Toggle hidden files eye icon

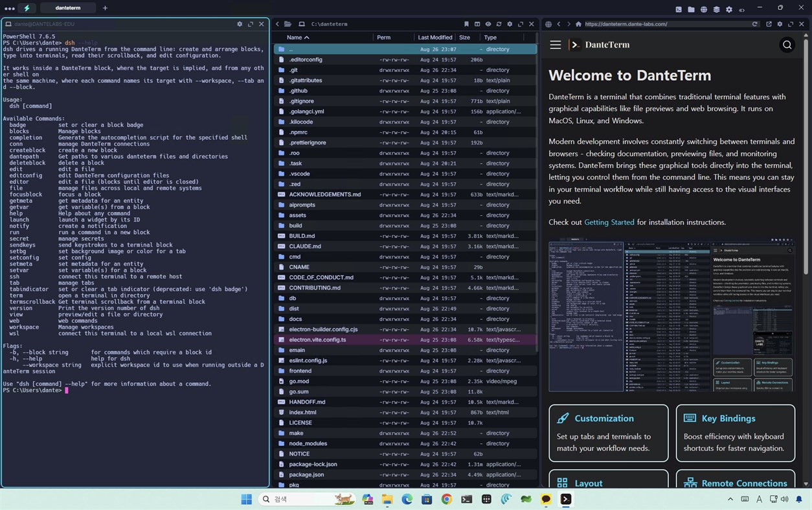[488, 24]
